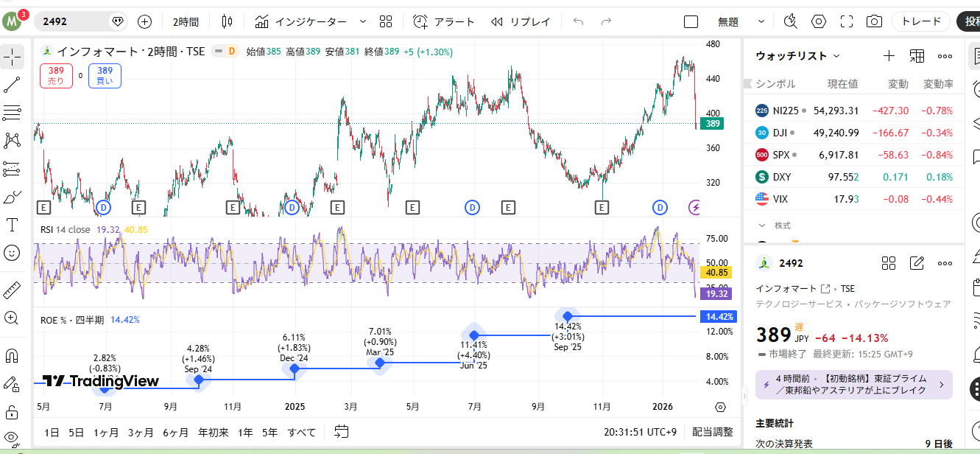This screenshot has width=980, height=454.
Task: Choose the brush drawing tool
Action: pos(12,198)
